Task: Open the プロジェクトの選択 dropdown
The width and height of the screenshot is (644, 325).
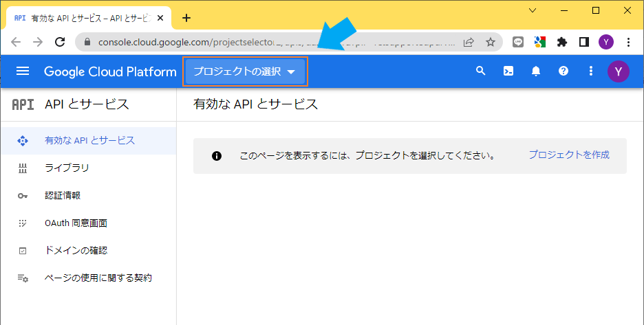Action: point(245,71)
